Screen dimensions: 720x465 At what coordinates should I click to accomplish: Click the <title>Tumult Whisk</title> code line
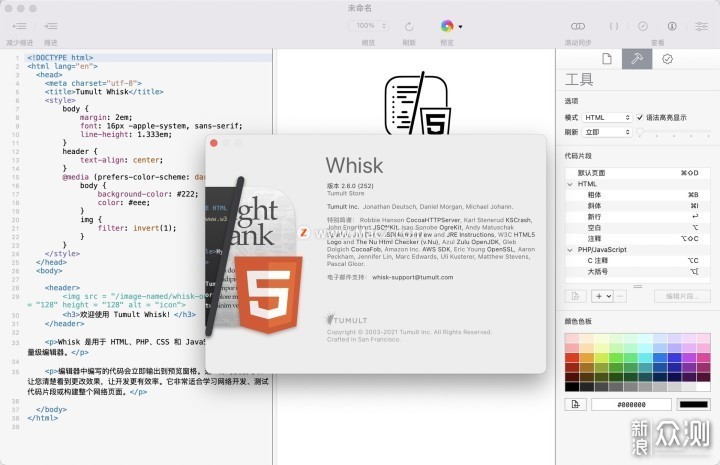point(104,92)
